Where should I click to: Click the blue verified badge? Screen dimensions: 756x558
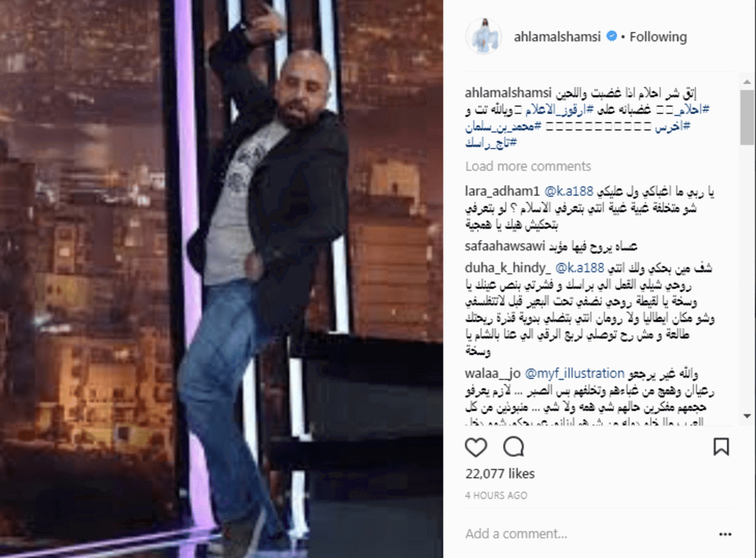611,37
